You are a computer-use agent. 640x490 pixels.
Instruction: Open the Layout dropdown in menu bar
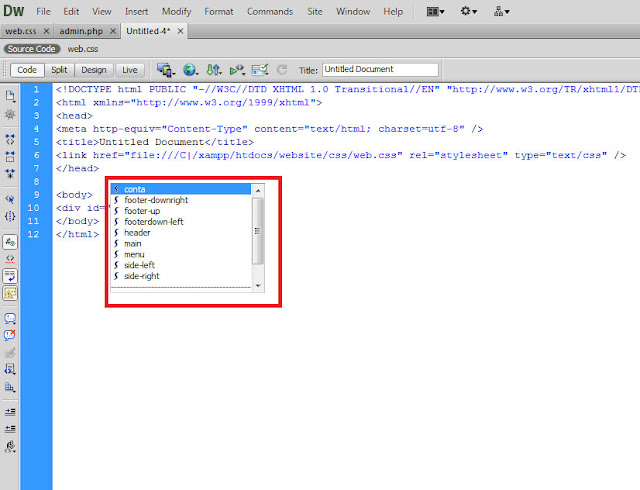pyautogui.click(x=435, y=11)
